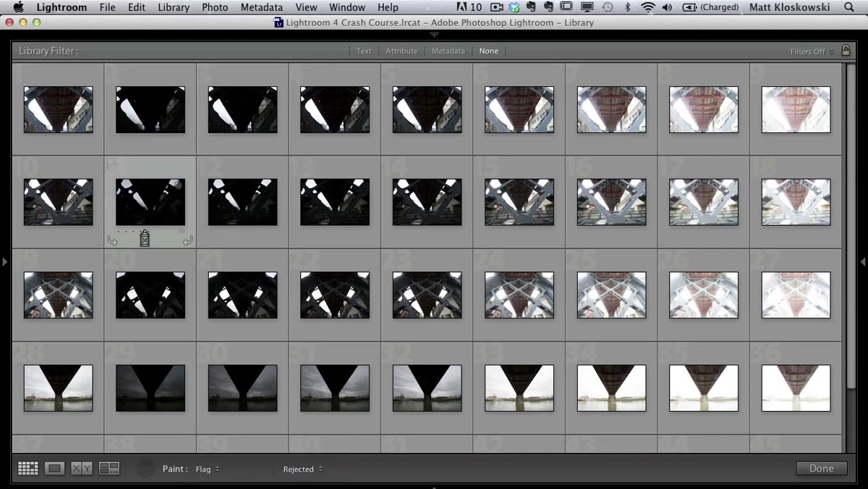Open the Edit menu

coord(137,7)
